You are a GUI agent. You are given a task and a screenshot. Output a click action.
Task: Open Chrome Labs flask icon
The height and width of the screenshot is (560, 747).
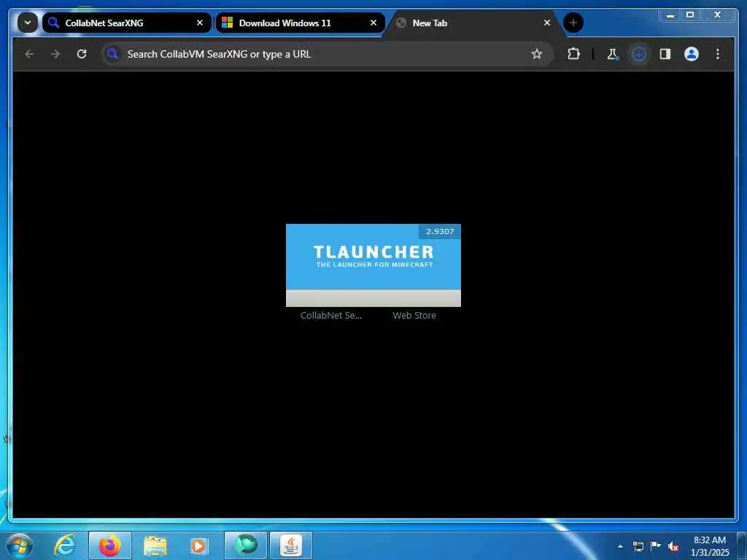coord(613,54)
